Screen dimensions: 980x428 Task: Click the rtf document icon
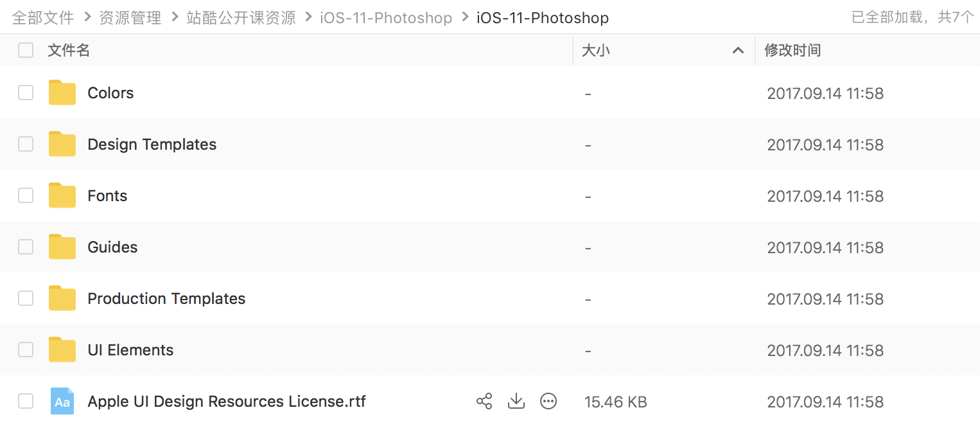coord(62,402)
